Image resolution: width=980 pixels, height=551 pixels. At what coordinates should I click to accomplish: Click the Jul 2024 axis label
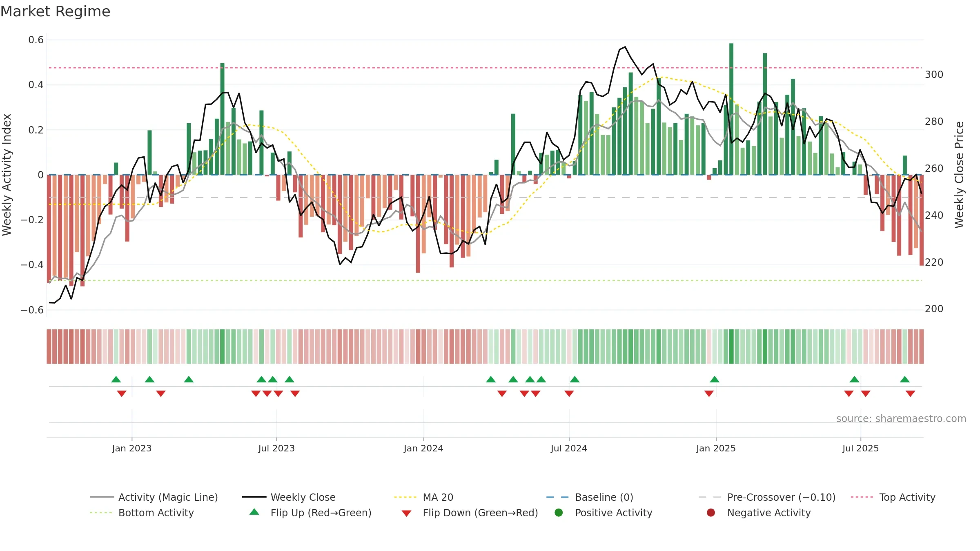click(569, 448)
